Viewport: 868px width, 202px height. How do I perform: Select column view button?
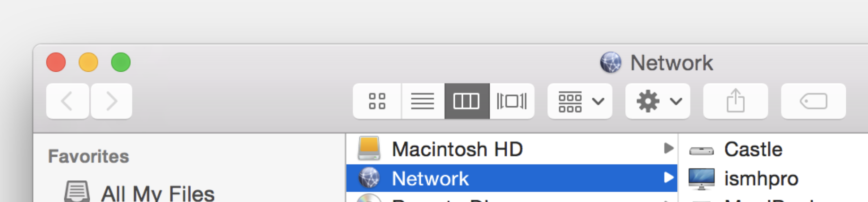pos(467,101)
